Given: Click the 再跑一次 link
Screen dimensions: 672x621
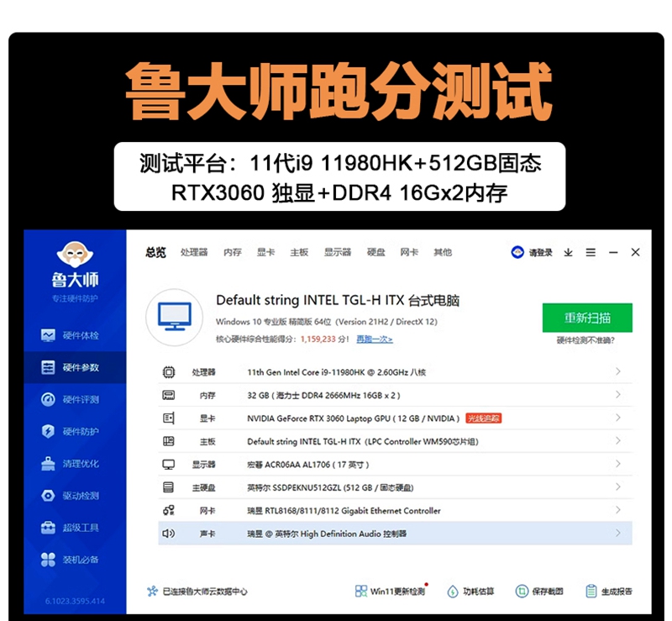Looking at the screenshot, I should pyautogui.click(x=375, y=339).
